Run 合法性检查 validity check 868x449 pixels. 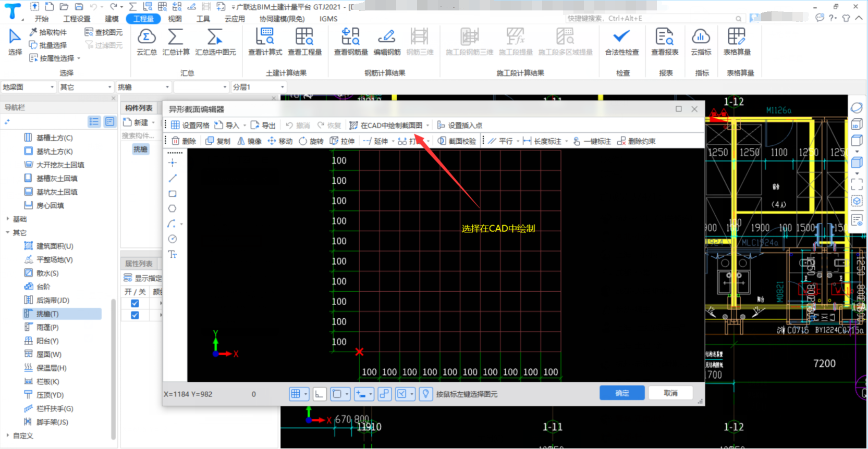click(622, 42)
